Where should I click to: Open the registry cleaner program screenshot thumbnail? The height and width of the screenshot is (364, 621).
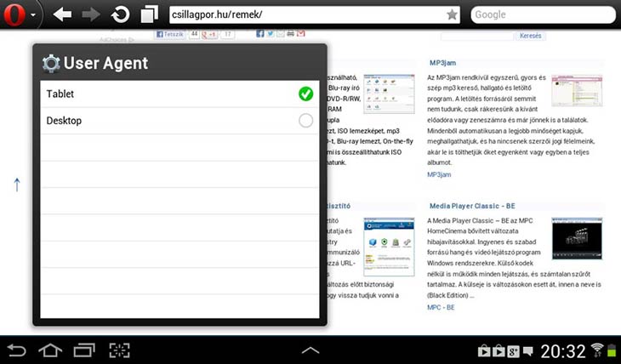(389, 247)
